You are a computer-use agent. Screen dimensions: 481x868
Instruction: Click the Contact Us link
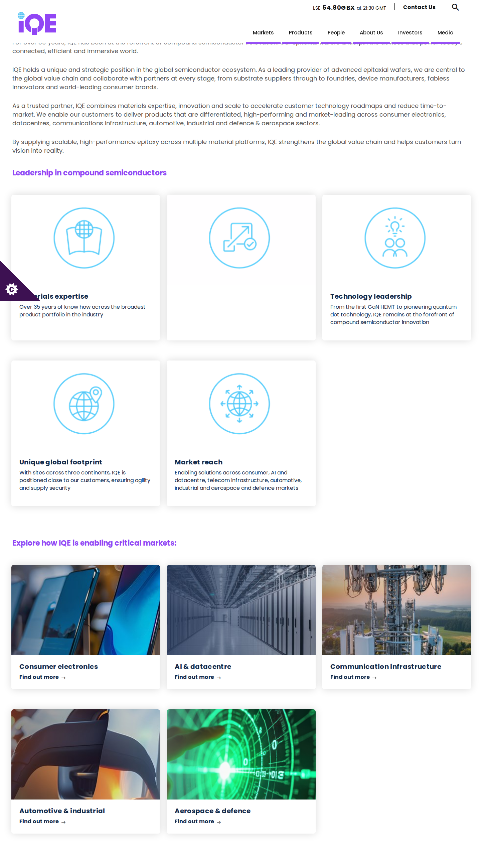coord(419,7)
